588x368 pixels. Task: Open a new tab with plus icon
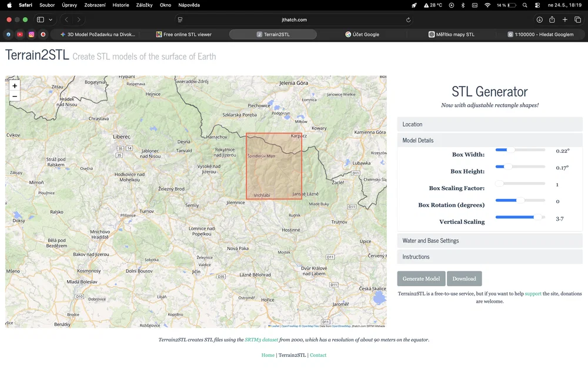click(x=564, y=19)
